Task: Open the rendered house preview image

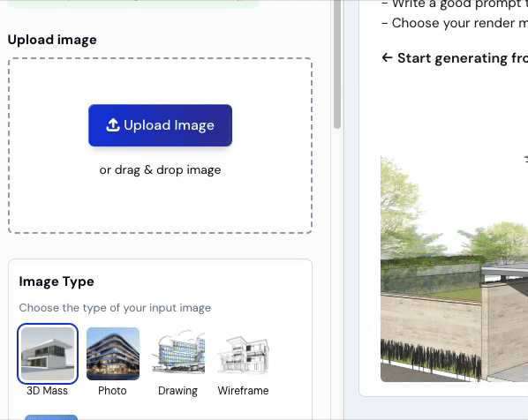Action: (x=454, y=268)
